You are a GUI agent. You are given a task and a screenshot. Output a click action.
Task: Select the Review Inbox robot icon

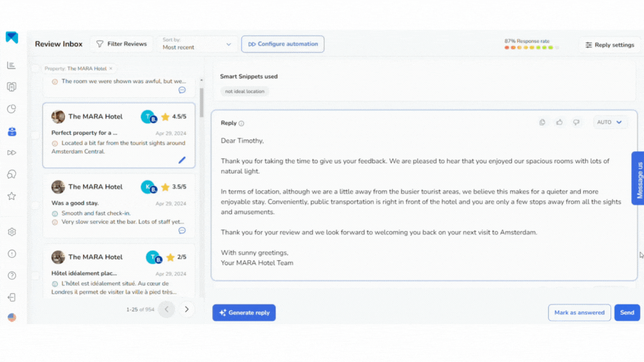pyautogui.click(x=12, y=132)
